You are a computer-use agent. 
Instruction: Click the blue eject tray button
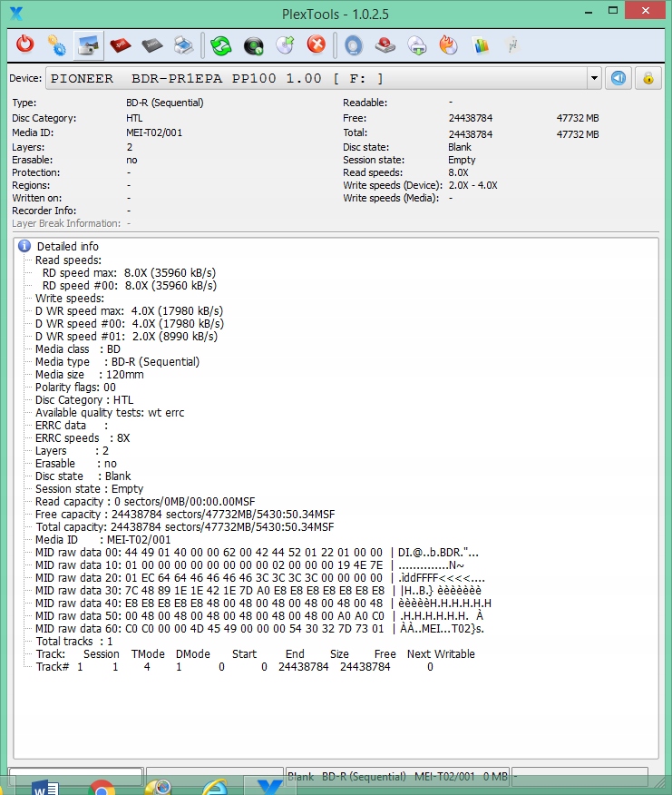(x=618, y=79)
